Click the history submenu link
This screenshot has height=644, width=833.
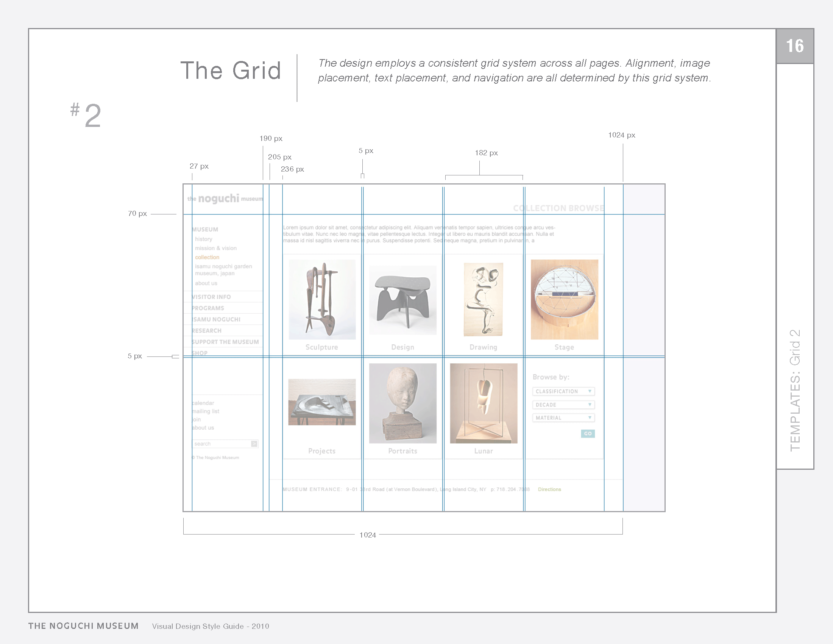[204, 239]
